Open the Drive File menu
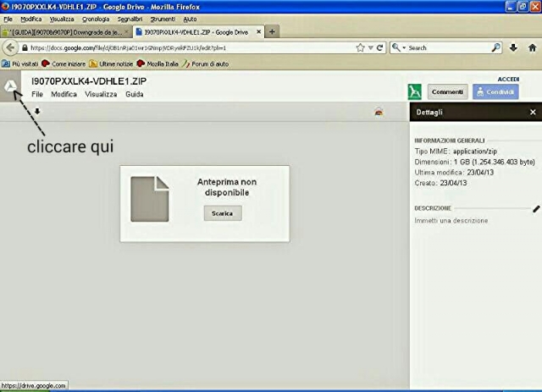Image resolution: width=542 pixels, height=392 pixels. (37, 94)
